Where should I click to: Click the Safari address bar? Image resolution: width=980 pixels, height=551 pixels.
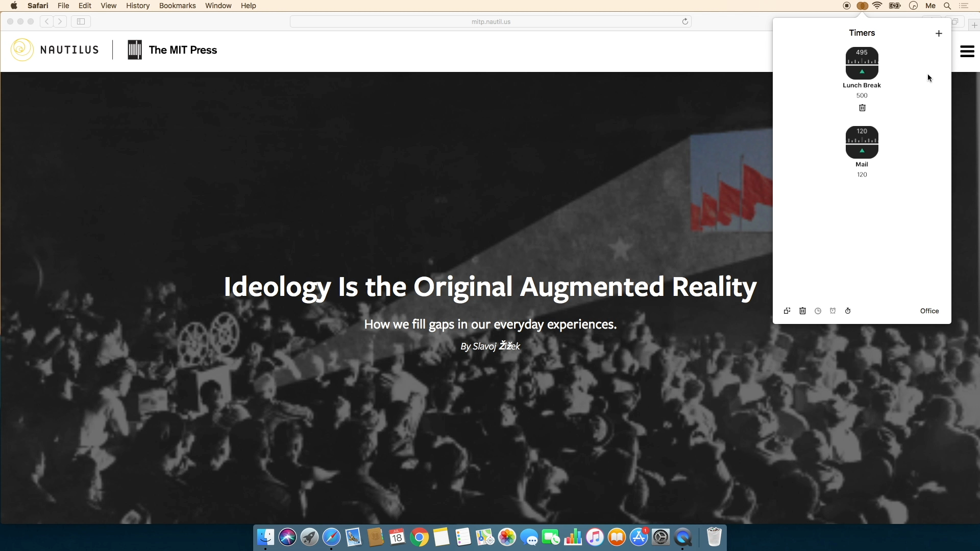[x=491, y=21]
